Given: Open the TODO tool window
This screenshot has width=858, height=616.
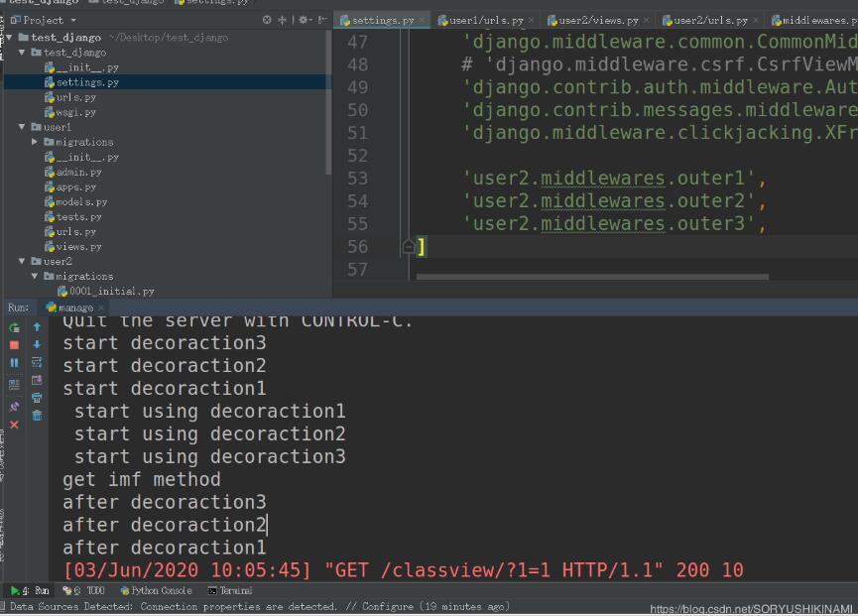Looking at the screenshot, I should coord(89,590).
